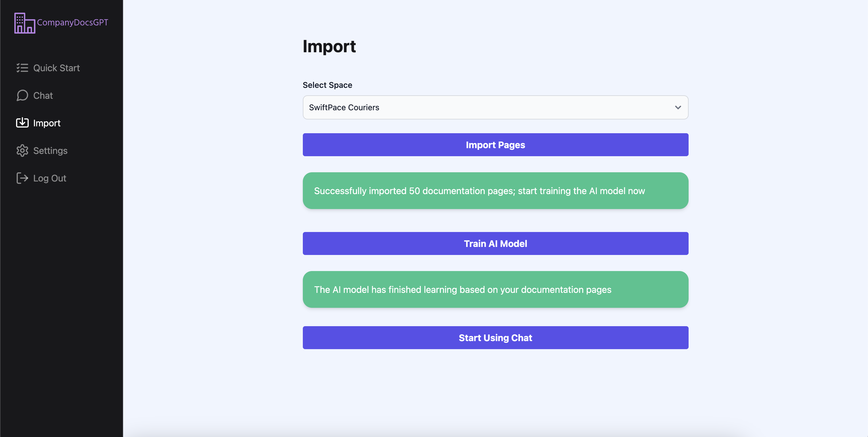
Task: Click the Log Out menu entry
Action: [50, 178]
